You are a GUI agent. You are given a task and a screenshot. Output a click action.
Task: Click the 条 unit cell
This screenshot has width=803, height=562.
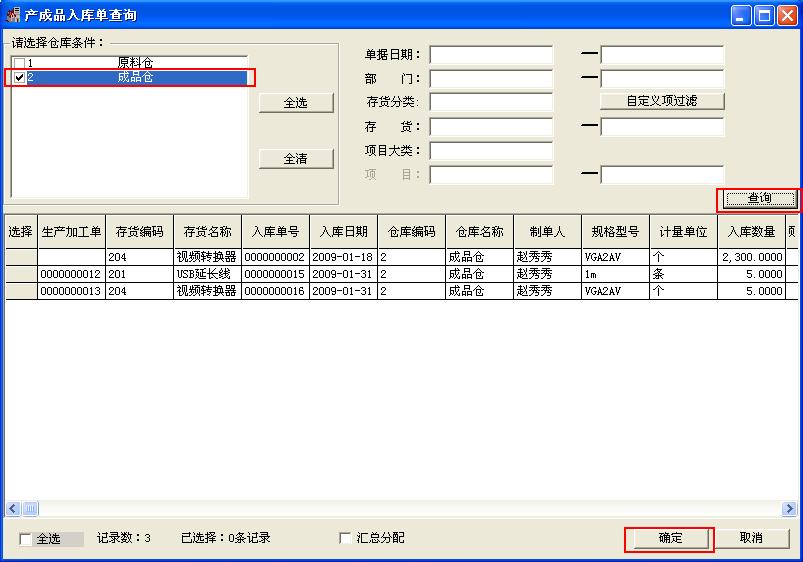click(x=684, y=274)
